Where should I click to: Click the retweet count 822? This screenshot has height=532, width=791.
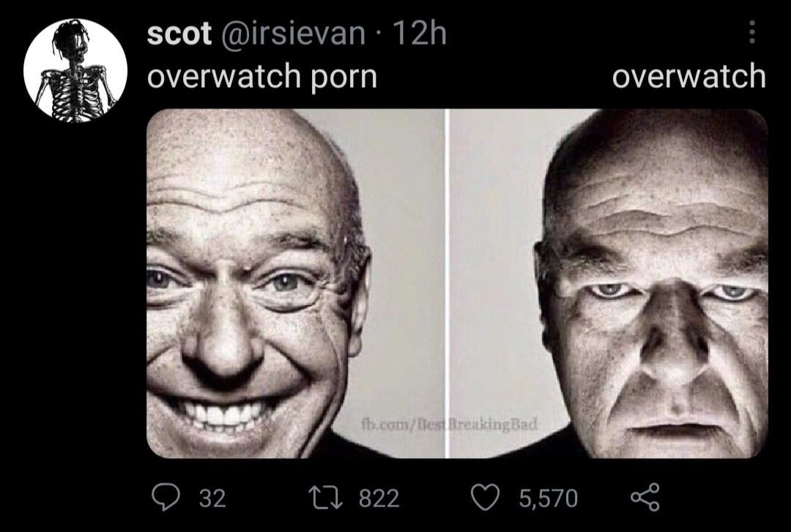(379, 498)
